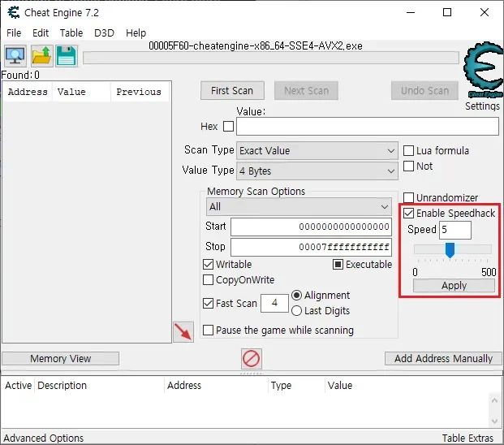Click the process name '00005F60-cheatengine-x86_64-SSE4-AVX2.exe'
The height and width of the screenshot is (445, 504).
tap(256, 46)
